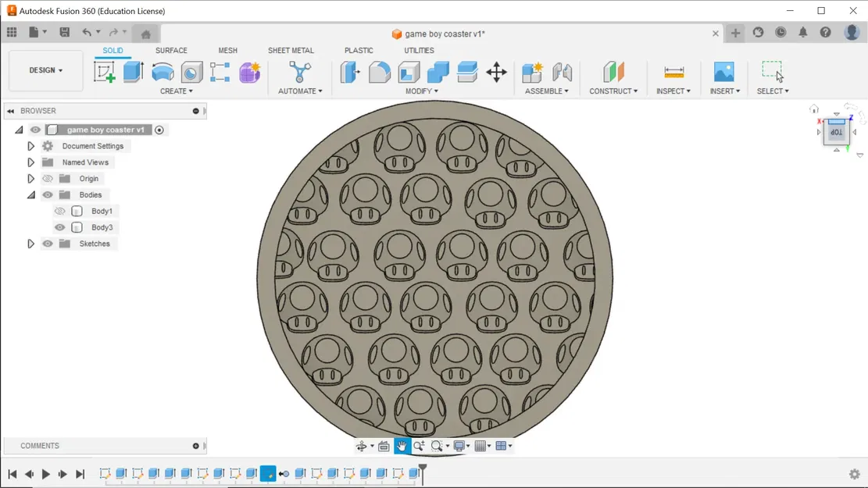868x488 pixels.
Task: Select the Move/Copy arrows tool
Action: pyautogui.click(x=497, y=72)
